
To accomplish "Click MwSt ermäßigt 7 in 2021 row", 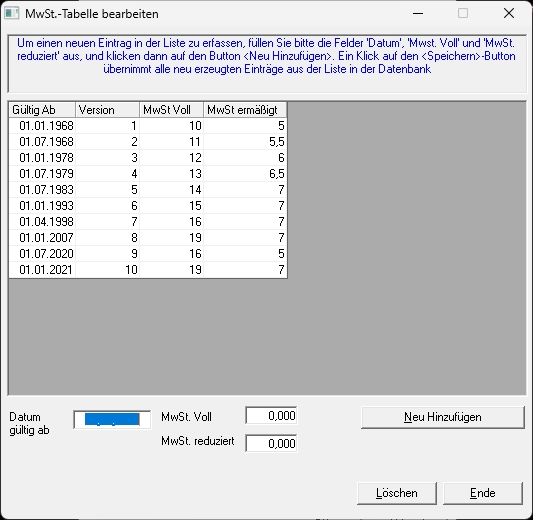I will point(245,270).
